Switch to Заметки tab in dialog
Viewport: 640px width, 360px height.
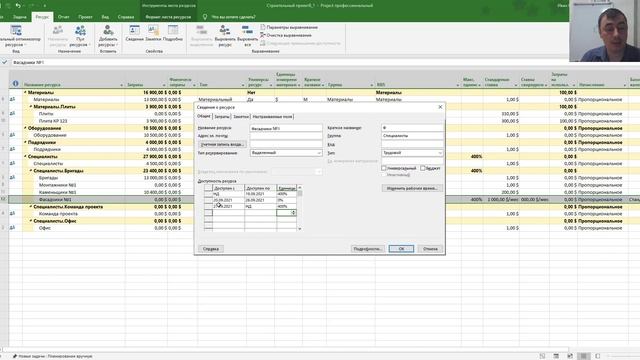[241, 117]
